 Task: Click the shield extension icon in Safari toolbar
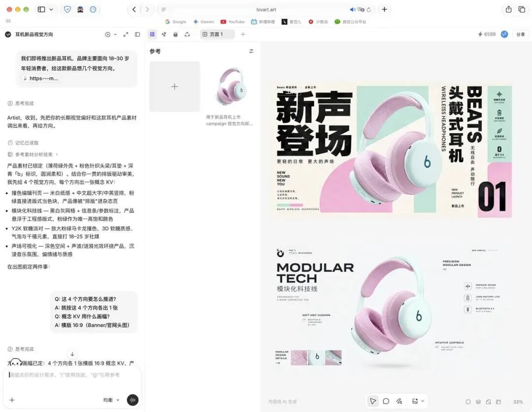[x=67, y=9]
